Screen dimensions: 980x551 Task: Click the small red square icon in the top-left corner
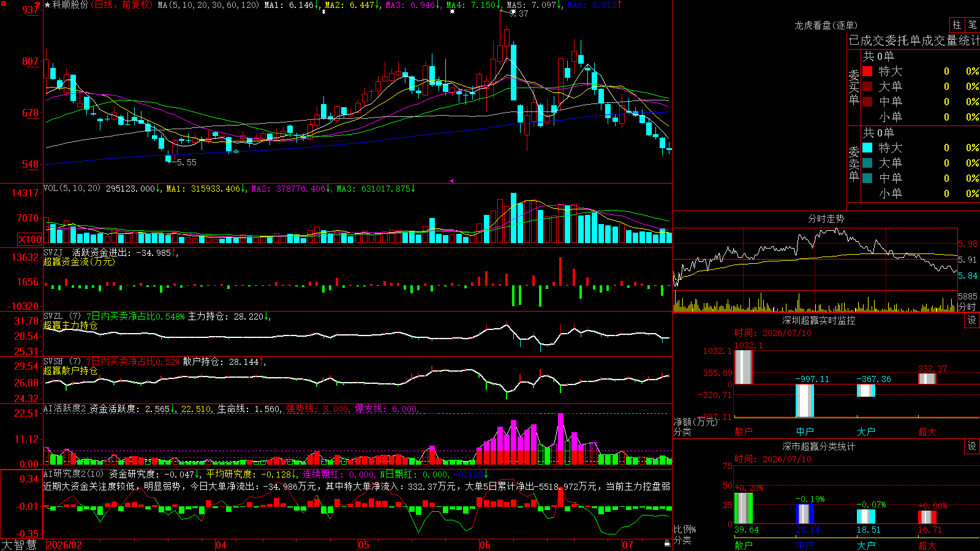pos(3,3)
